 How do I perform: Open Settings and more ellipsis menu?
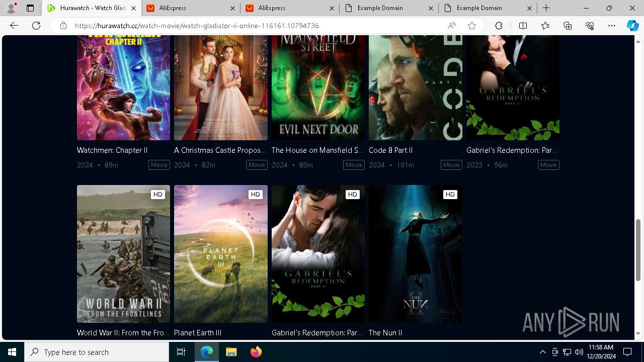(x=612, y=26)
